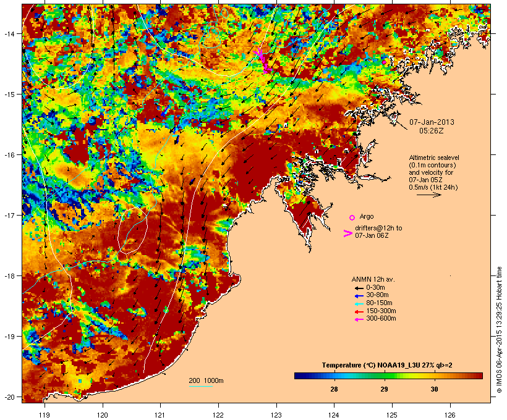
Task: Click the cyan 80-150m legend arrow
Action: point(359,304)
